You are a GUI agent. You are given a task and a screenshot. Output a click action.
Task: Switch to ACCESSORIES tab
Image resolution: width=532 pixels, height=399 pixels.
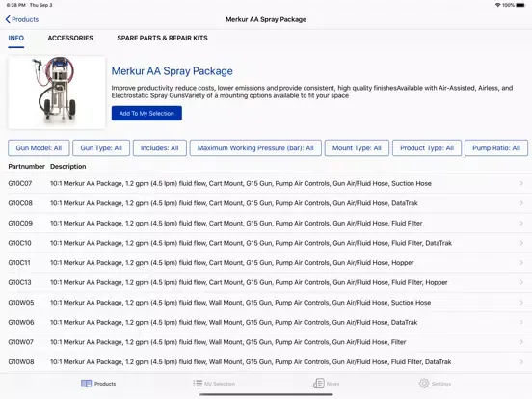[x=70, y=38]
